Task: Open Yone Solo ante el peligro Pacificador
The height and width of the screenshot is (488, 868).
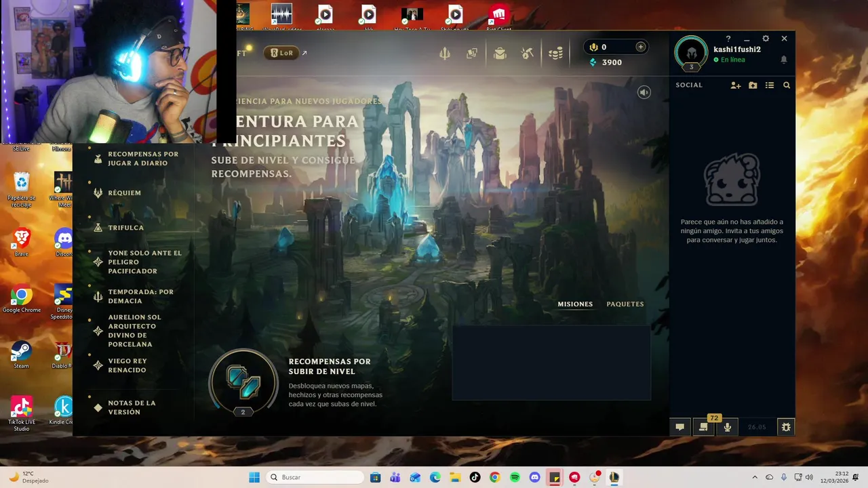Action: tap(138, 262)
